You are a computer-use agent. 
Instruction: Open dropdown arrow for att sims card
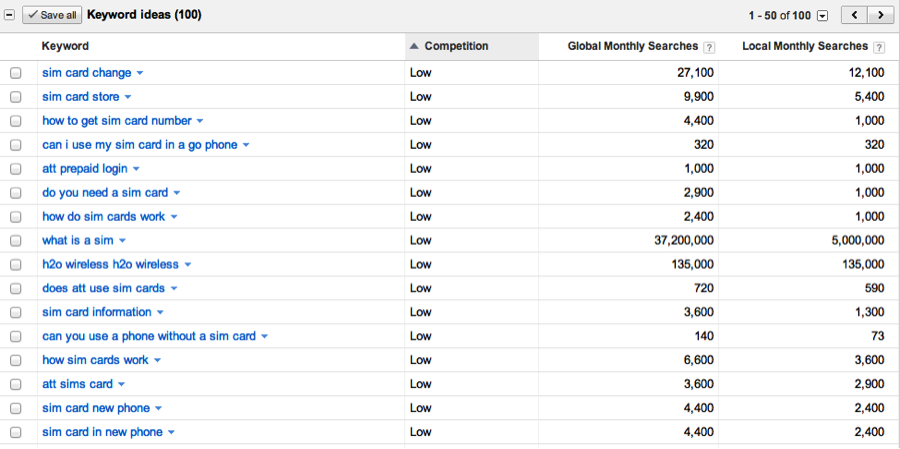click(x=122, y=384)
